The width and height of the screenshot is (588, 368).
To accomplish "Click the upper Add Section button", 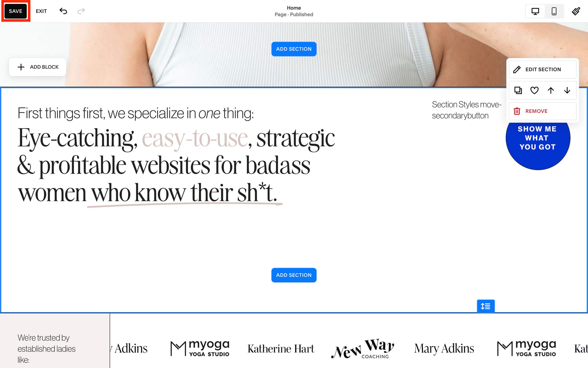I will click(x=294, y=49).
